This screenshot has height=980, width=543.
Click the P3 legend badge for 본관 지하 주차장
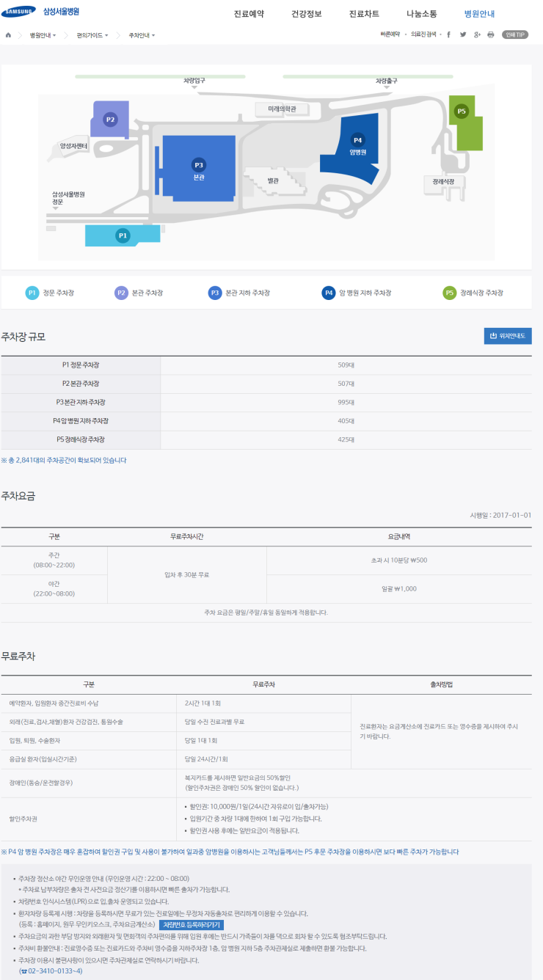(214, 293)
